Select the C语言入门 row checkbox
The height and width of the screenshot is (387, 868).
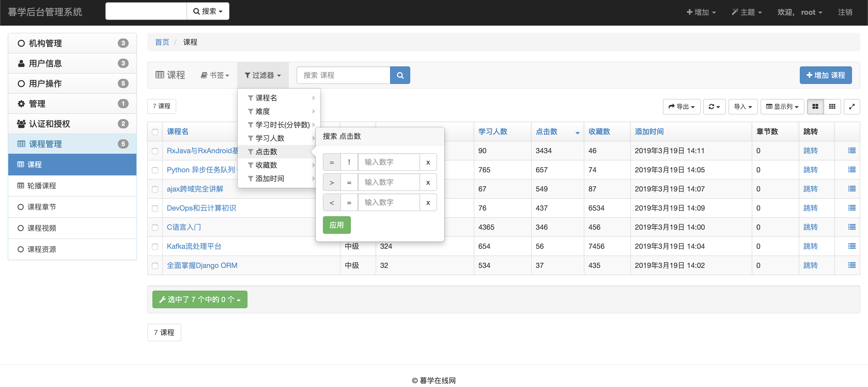155,227
